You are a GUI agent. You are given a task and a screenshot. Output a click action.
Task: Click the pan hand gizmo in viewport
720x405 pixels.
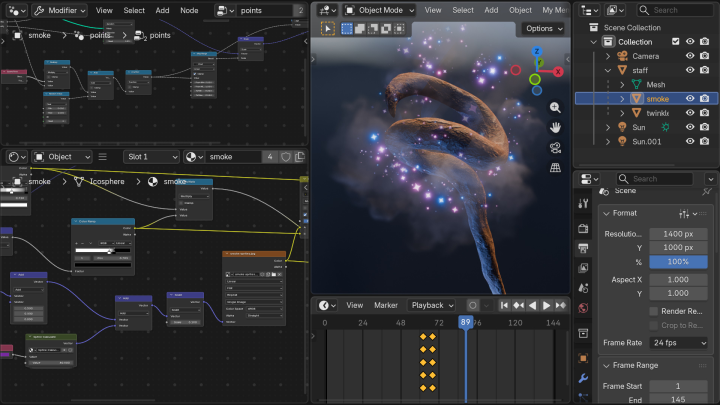point(555,128)
